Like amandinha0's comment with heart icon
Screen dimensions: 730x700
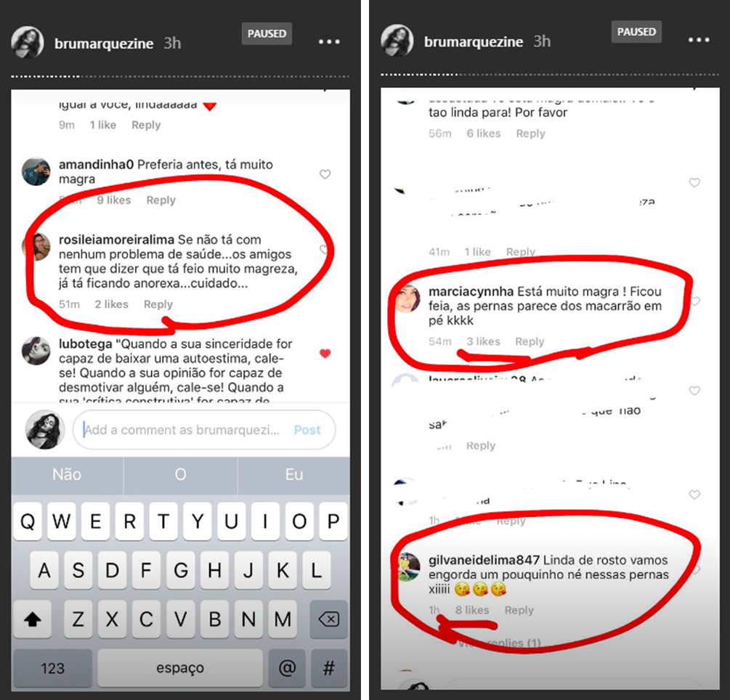tap(325, 174)
